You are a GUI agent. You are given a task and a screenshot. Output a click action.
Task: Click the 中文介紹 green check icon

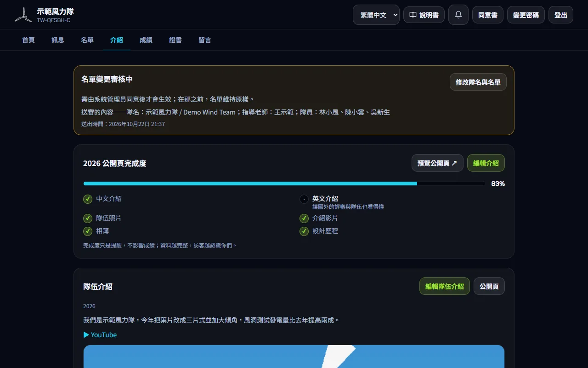pos(88,199)
